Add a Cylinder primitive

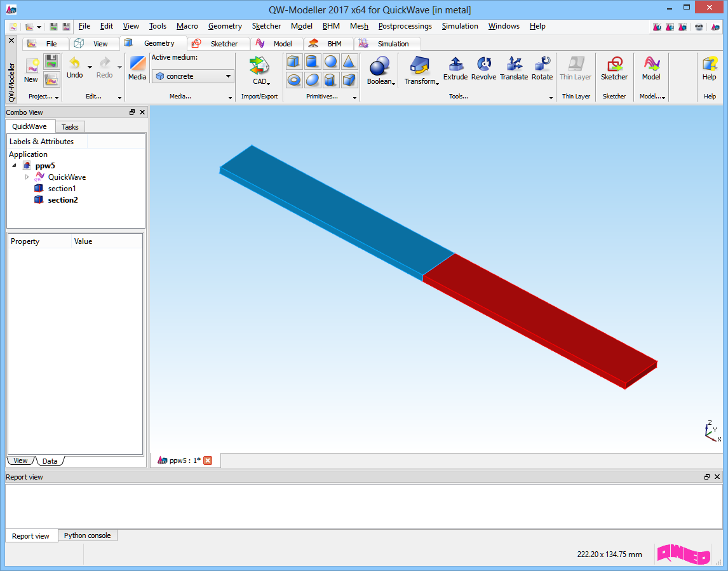312,61
